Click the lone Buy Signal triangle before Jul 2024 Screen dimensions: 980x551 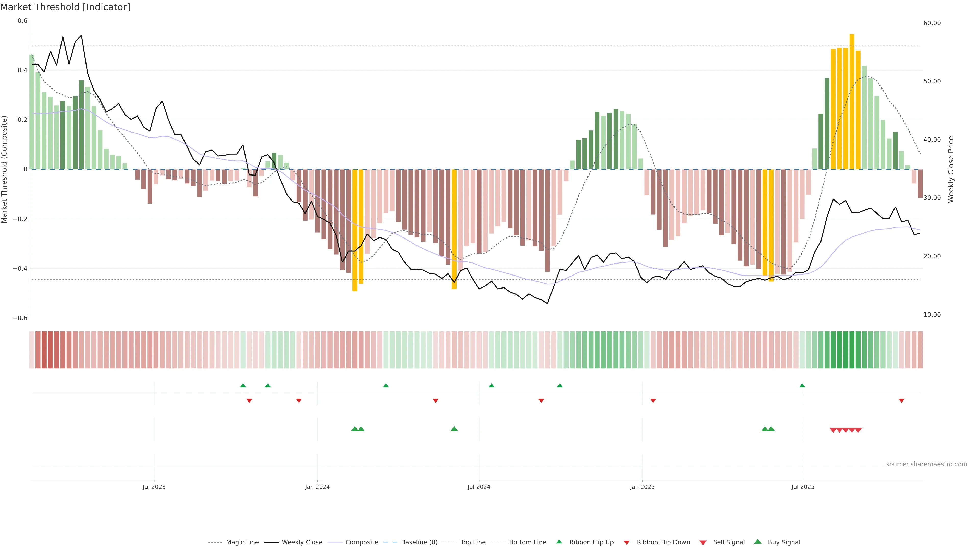pyautogui.click(x=454, y=429)
